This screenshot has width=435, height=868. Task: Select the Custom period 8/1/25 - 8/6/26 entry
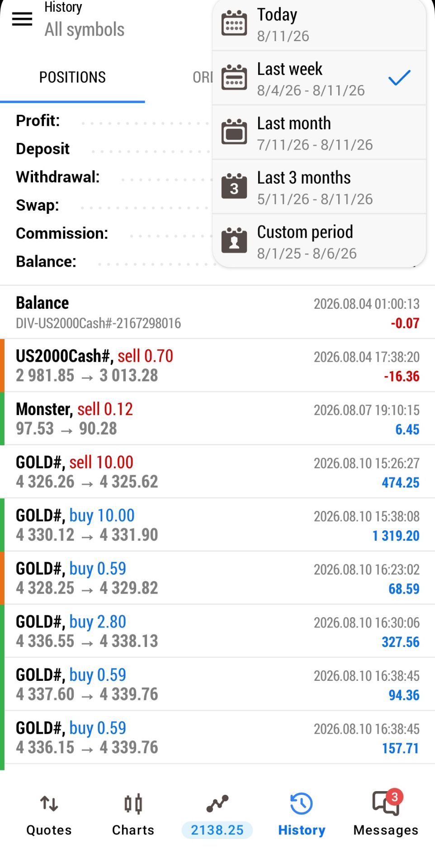point(319,241)
